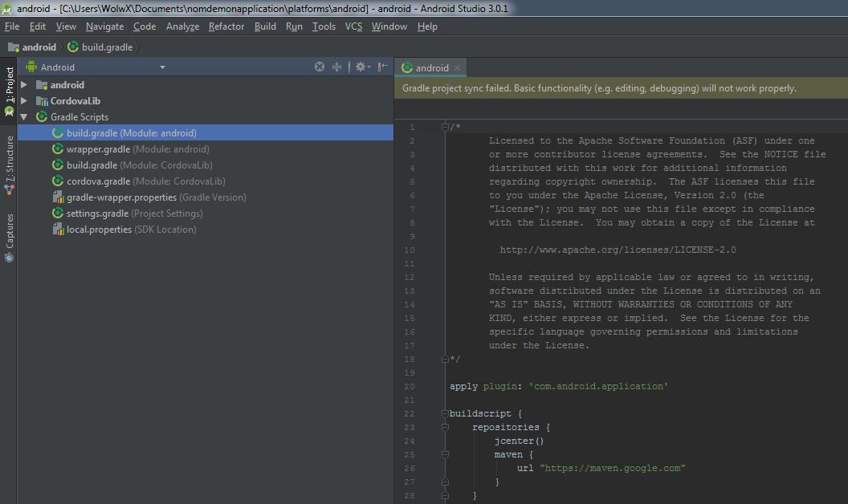Hide the Project tool window with the hide icon
848x504 pixels.
[x=383, y=67]
